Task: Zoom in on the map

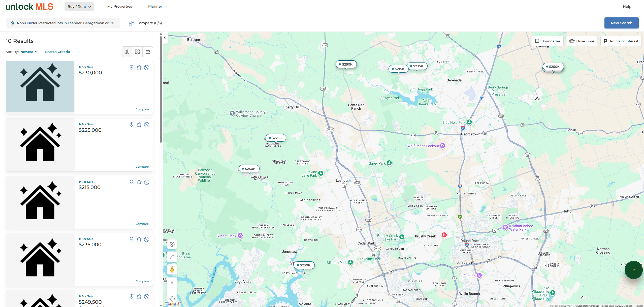Action: point(172,283)
